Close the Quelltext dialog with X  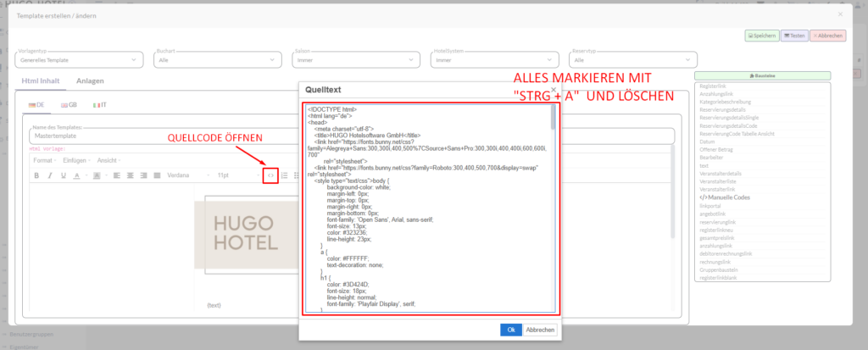click(x=553, y=88)
